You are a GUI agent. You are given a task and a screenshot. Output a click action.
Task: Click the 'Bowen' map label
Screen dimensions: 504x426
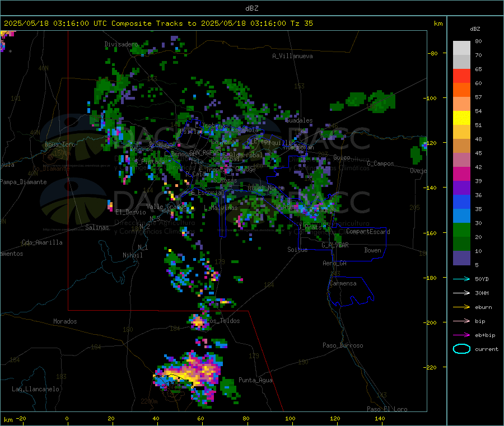373,250
